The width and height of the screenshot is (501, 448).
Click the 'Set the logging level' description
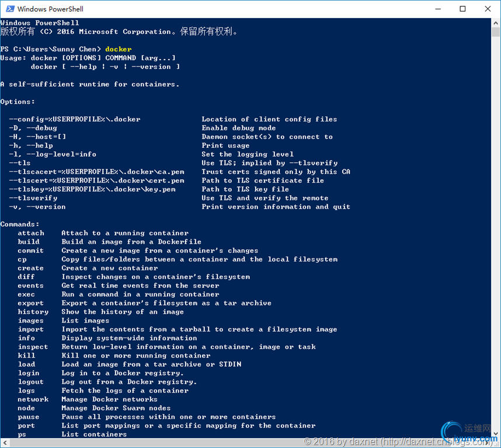tap(248, 154)
